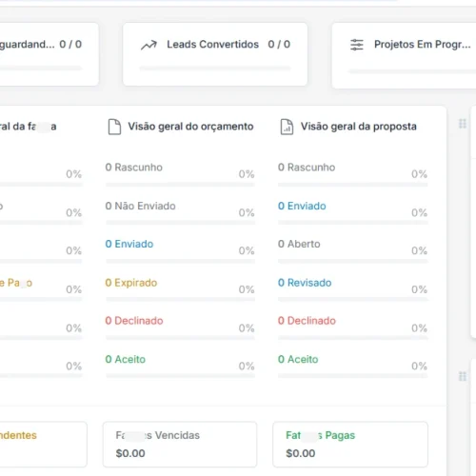Viewport: 476px width, 476px height.
Task: Click progress bar under proposta Rascunho
Action: pyautogui.click(x=353, y=185)
